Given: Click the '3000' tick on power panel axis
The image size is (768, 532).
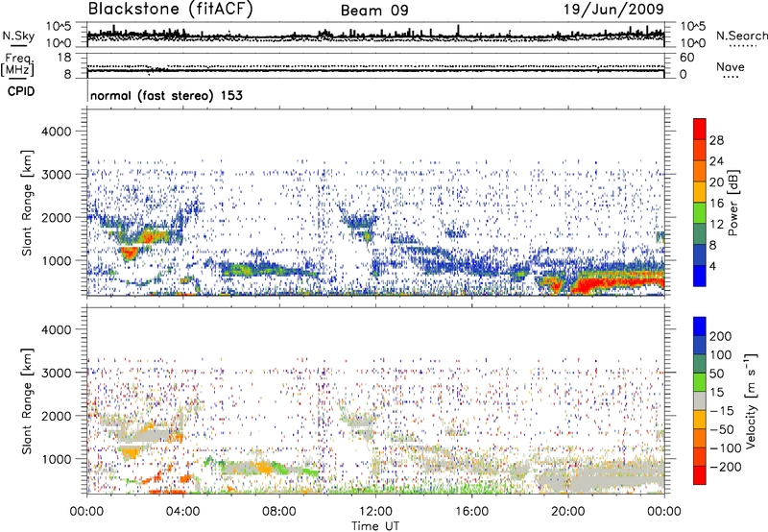Looking at the screenshot, I should pos(56,175).
